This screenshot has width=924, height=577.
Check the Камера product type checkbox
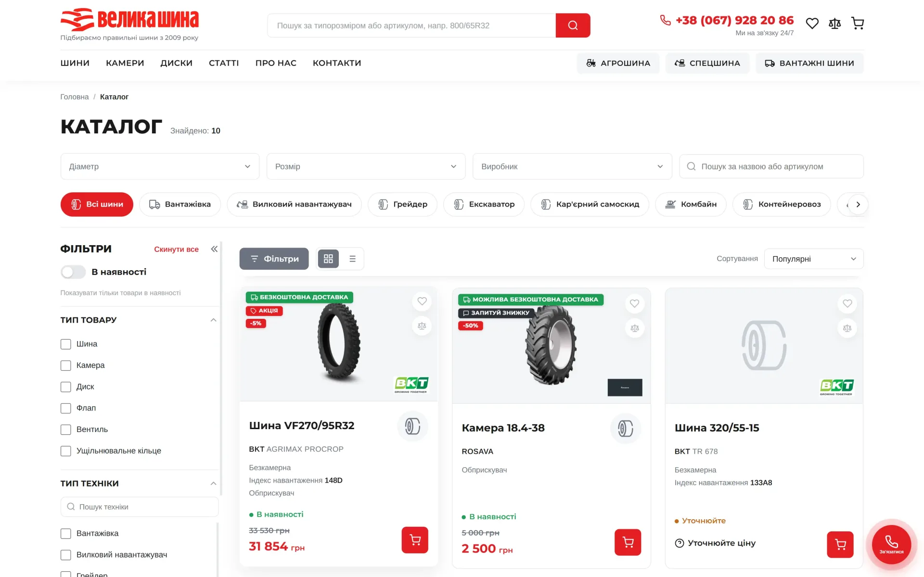click(x=66, y=366)
